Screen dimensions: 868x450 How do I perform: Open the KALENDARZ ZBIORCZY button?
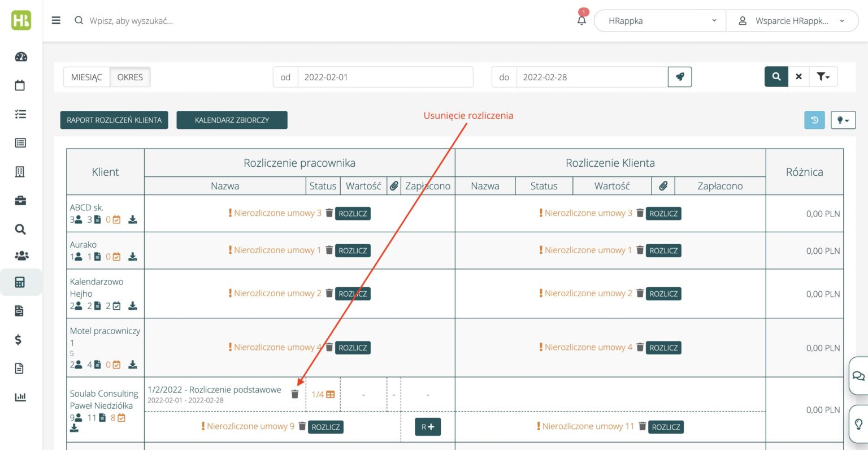[x=232, y=120]
